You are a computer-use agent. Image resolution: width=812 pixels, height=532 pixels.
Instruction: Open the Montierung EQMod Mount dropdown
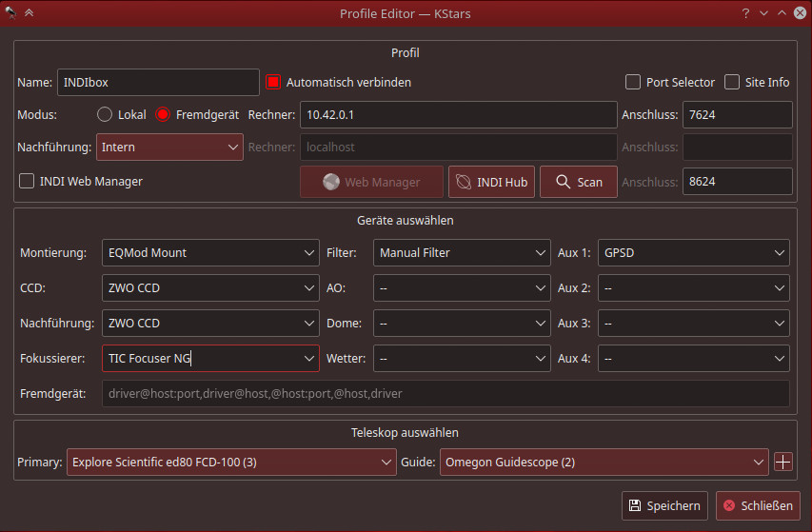pyautogui.click(x=209, y=253)
